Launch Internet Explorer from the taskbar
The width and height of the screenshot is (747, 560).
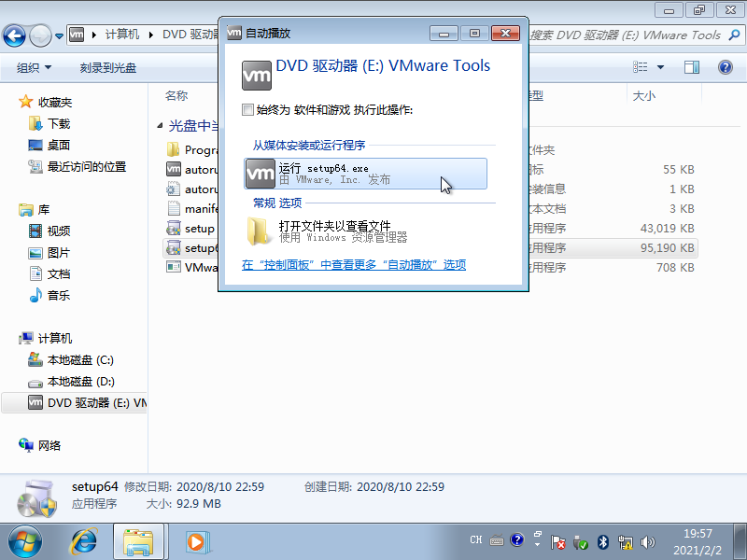84,542
